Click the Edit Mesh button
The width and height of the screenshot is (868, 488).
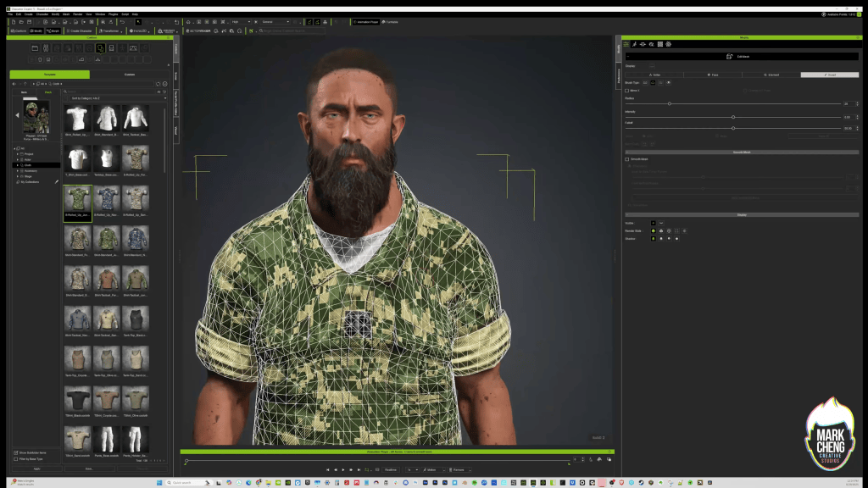742,57
